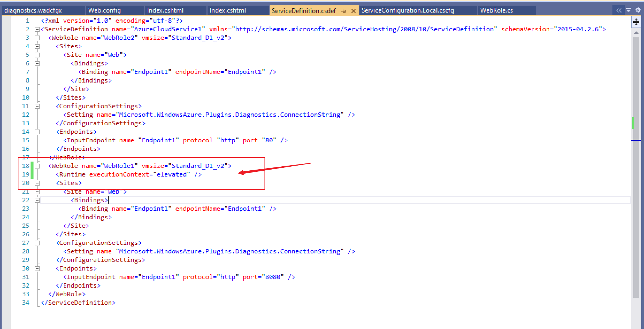Open tab settings gear icon
This screenshot has height=329, width=644.
tap(638, 10)
